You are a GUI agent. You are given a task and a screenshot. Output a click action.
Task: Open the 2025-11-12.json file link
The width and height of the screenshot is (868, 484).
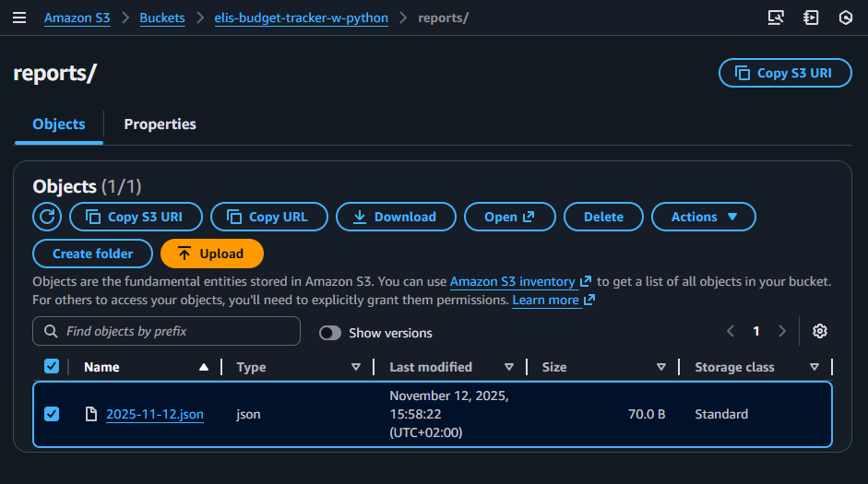(x=155, y=415)
